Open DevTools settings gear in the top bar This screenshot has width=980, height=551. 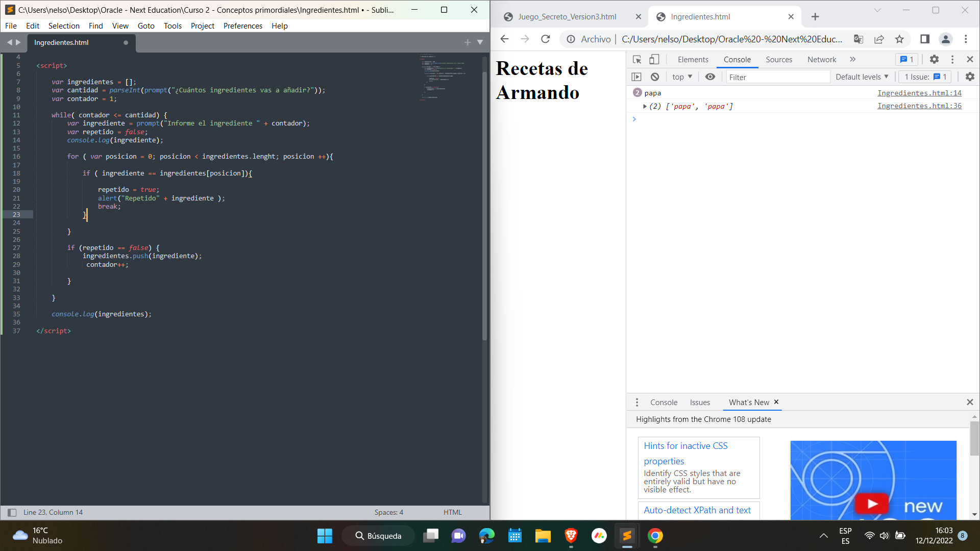click(x=934, y=60)
